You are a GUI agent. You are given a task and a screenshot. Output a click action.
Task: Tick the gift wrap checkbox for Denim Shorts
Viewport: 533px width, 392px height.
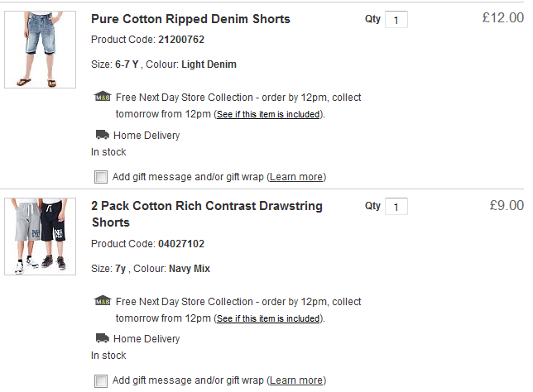point(101,176)
